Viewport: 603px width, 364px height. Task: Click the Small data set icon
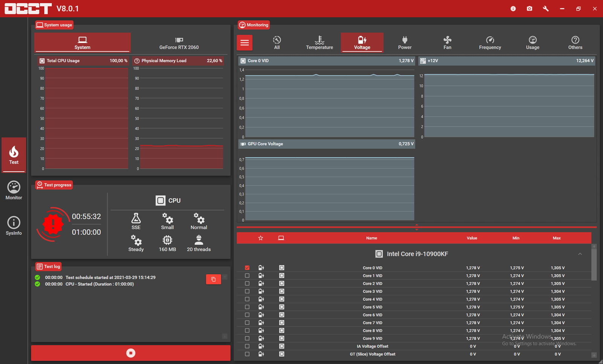point(167,221)
